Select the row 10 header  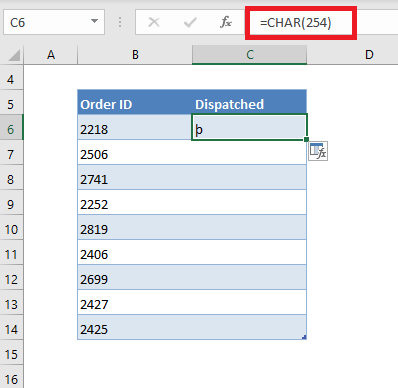point(11,229)
